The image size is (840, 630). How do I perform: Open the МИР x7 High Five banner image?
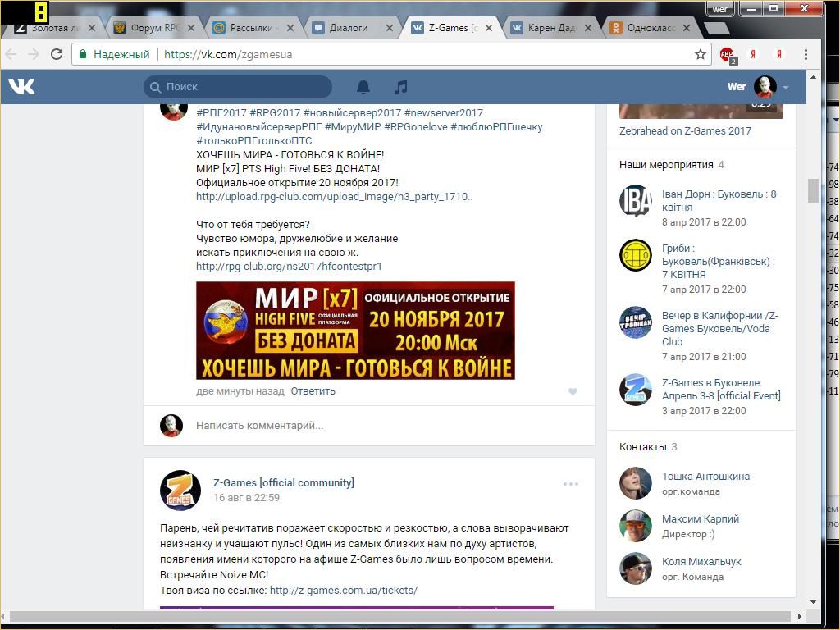click(x=355, y=331)
